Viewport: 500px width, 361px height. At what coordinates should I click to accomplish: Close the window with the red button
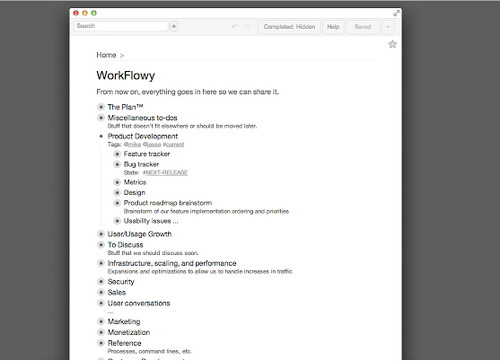(x=76, y=13)
